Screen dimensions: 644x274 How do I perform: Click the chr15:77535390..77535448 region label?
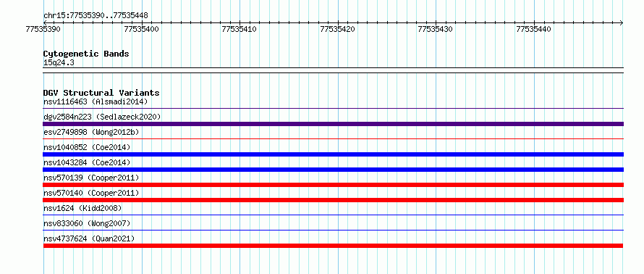(96, 16)
